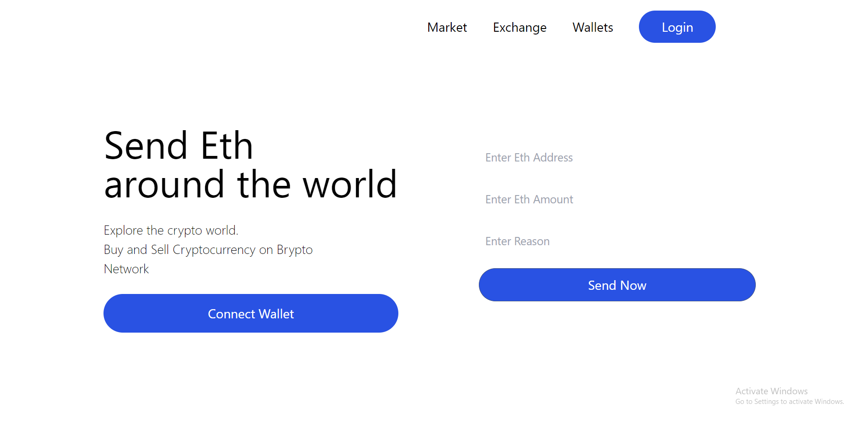Go to the Exchange page
The width and height of the screenshot is (868, 426).
[519, 28]
